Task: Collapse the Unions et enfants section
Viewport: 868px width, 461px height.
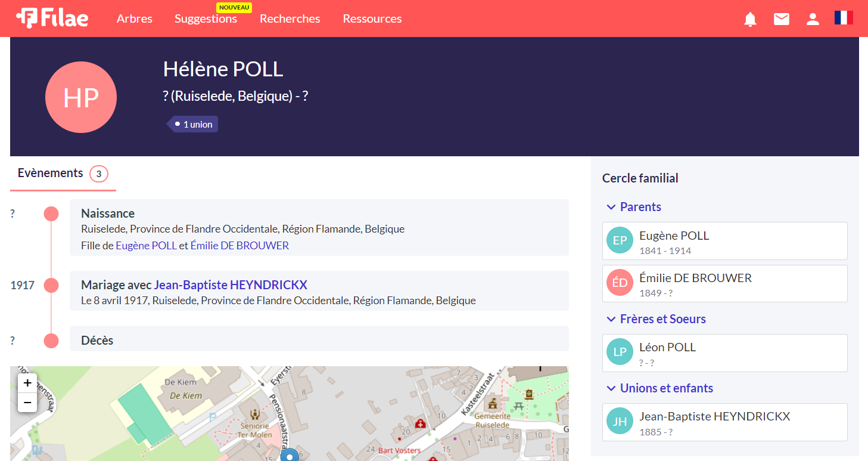Action: (611, 388)
